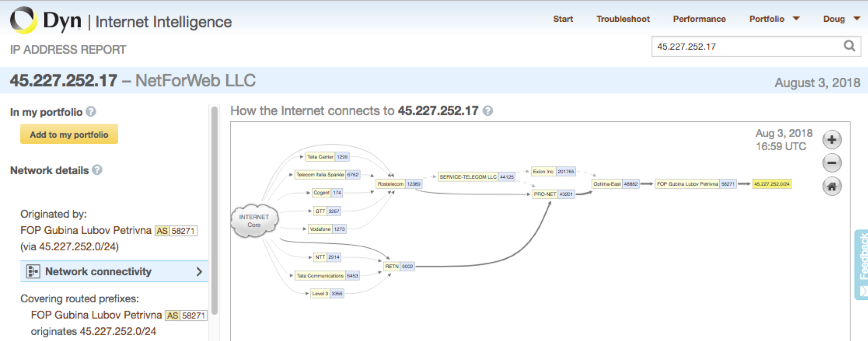Open the Feedback side tab

click(x=861, y=265)
